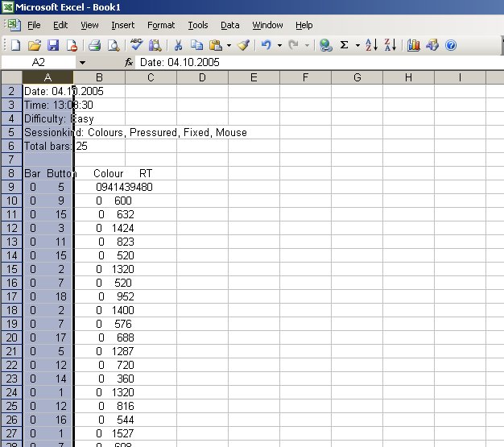The width and height of the screenshot is (504, 447).
Task: Open Excel Help question mark icon
Action: pyautogui.click(x=451, y=45)
